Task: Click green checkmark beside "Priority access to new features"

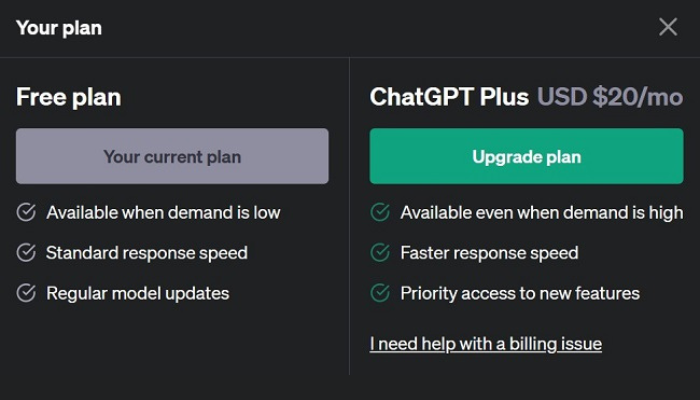Action: click(380, 293)
